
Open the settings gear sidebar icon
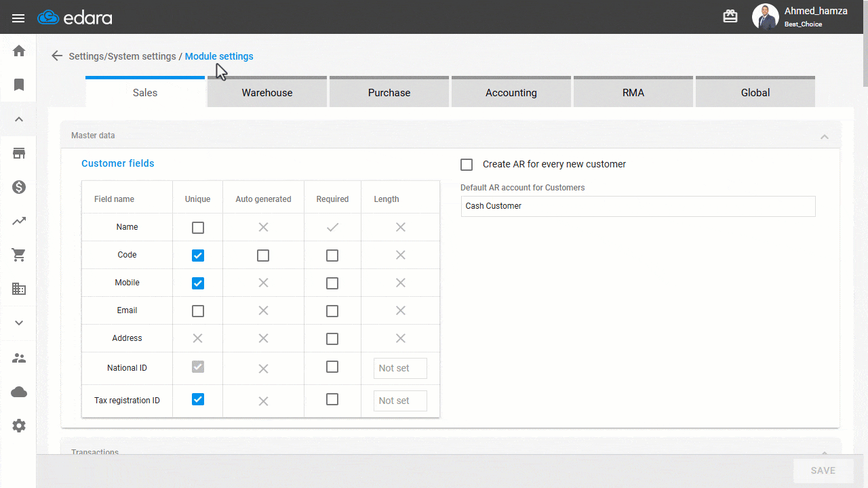click(19, 426)
